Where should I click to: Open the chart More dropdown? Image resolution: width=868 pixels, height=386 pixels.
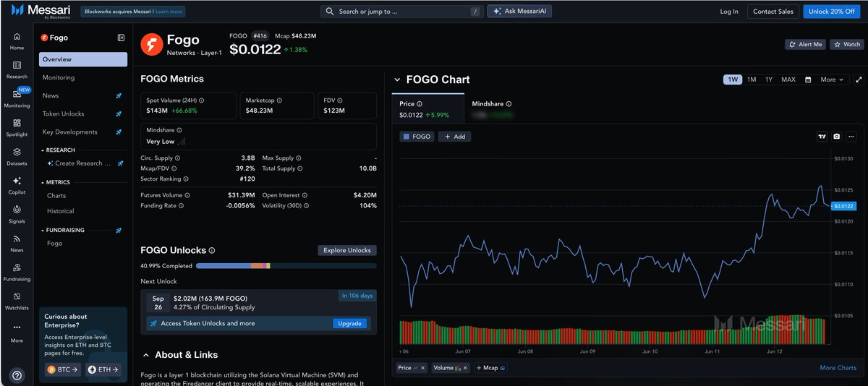coord(832,80)
